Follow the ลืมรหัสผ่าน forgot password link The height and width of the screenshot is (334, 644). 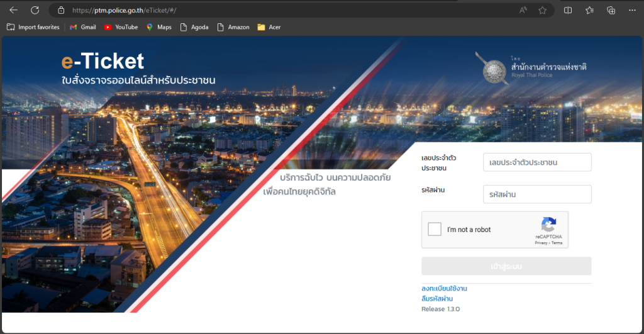point(437,299)
